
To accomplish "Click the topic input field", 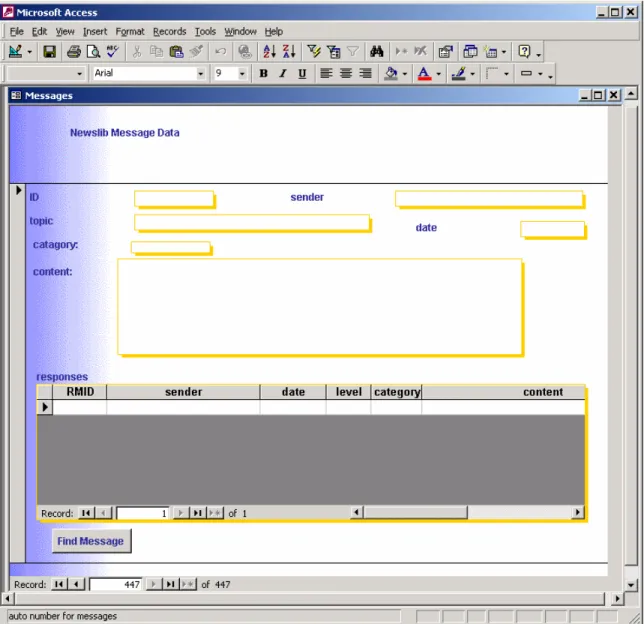I will click(252, 223).
